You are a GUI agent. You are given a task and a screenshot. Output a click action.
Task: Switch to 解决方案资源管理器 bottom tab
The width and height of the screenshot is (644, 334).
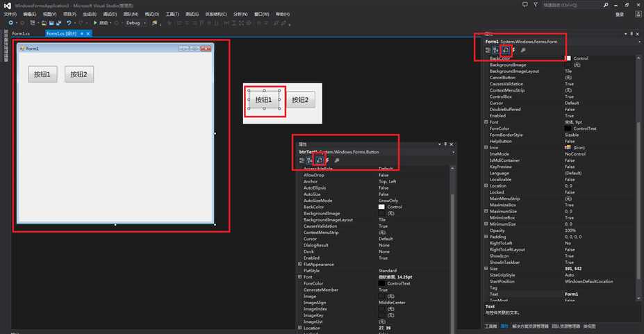[x=530, y=326]
